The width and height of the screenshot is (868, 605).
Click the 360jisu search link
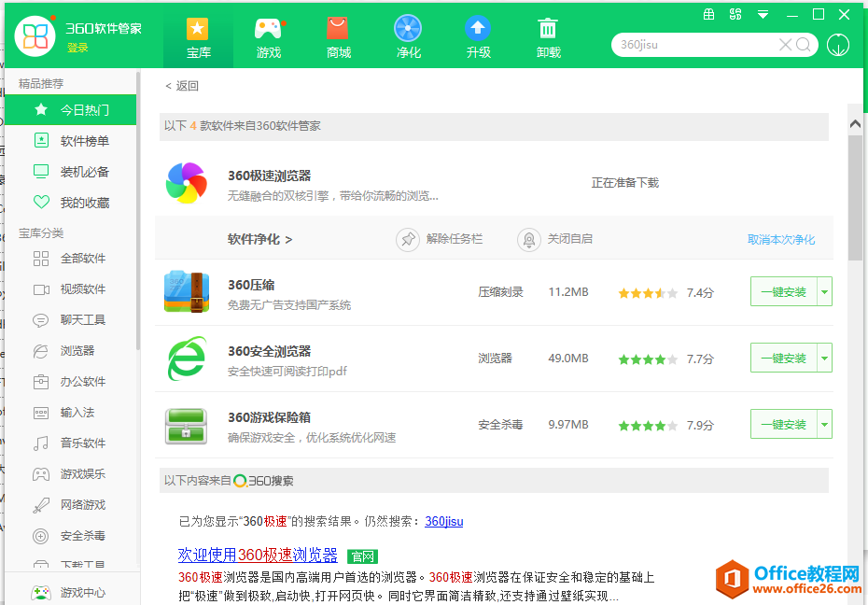443,521
